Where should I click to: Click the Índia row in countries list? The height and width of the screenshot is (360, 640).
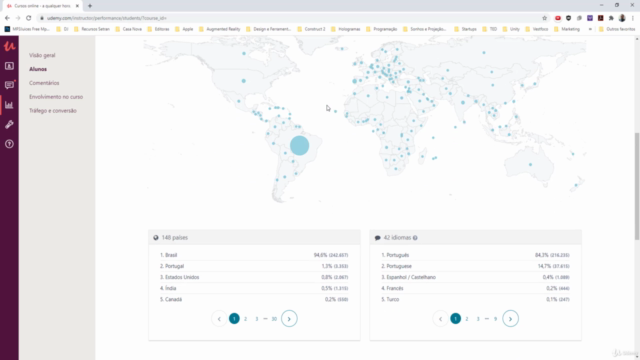point(254,288)
